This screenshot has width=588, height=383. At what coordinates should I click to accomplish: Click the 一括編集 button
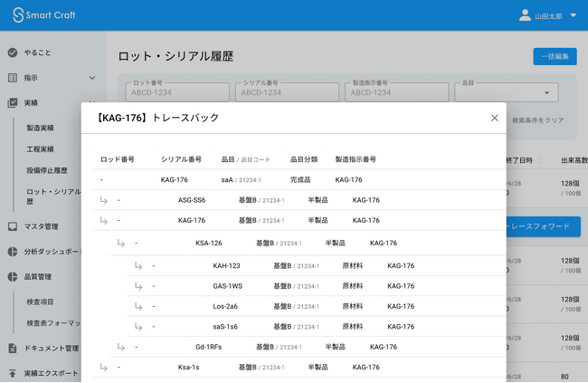pyautogui.click(x=555, y=56)
